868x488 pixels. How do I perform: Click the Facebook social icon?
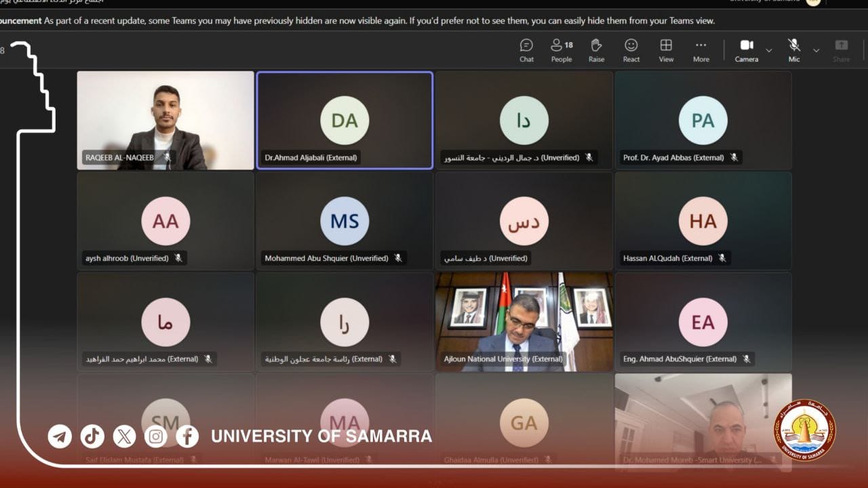[187, 436]
